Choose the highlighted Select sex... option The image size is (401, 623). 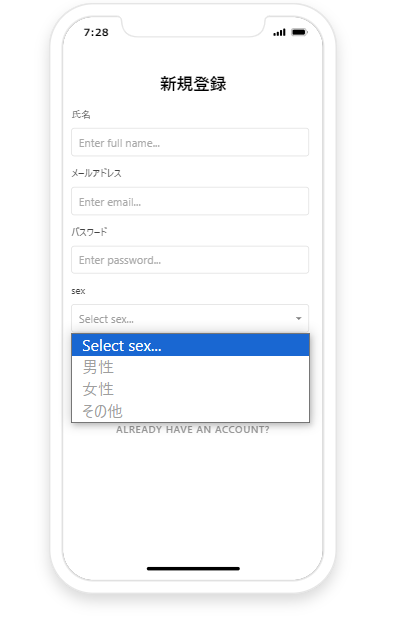pos(190,345)
